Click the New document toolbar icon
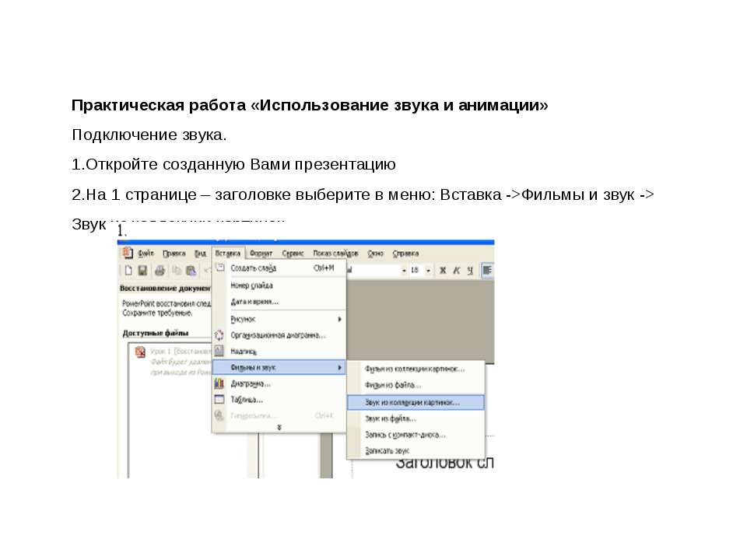Image resolution: width=747 pixels, height=560 pixels. 128,271
